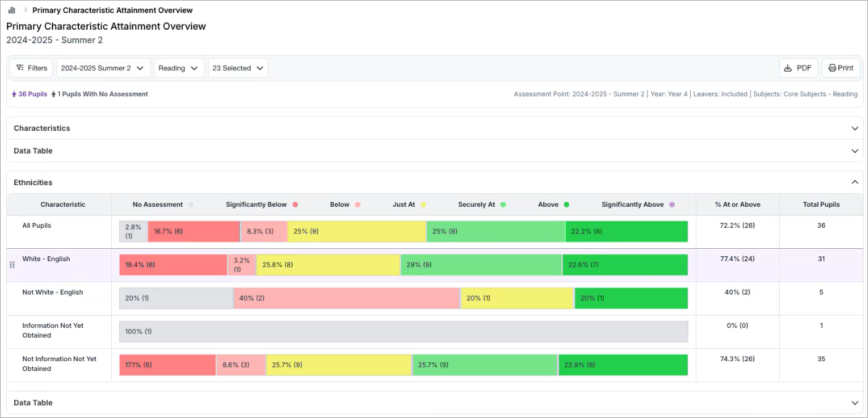Toggle the Securely At legend item

[x=482, y=204]
